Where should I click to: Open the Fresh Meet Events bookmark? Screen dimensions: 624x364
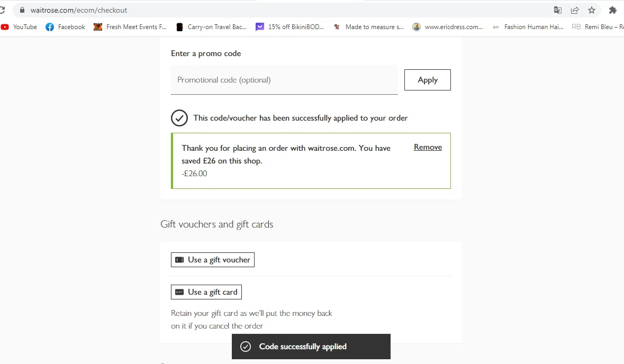[130, 27]
